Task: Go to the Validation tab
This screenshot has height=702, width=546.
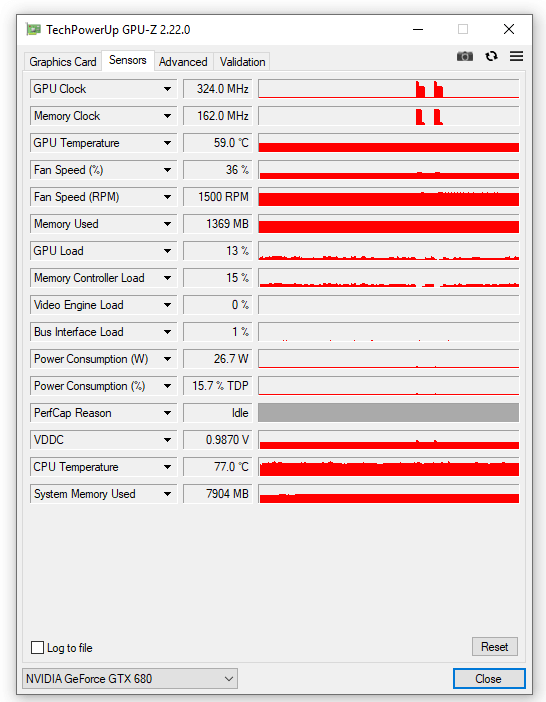Action: coord(243,62)
